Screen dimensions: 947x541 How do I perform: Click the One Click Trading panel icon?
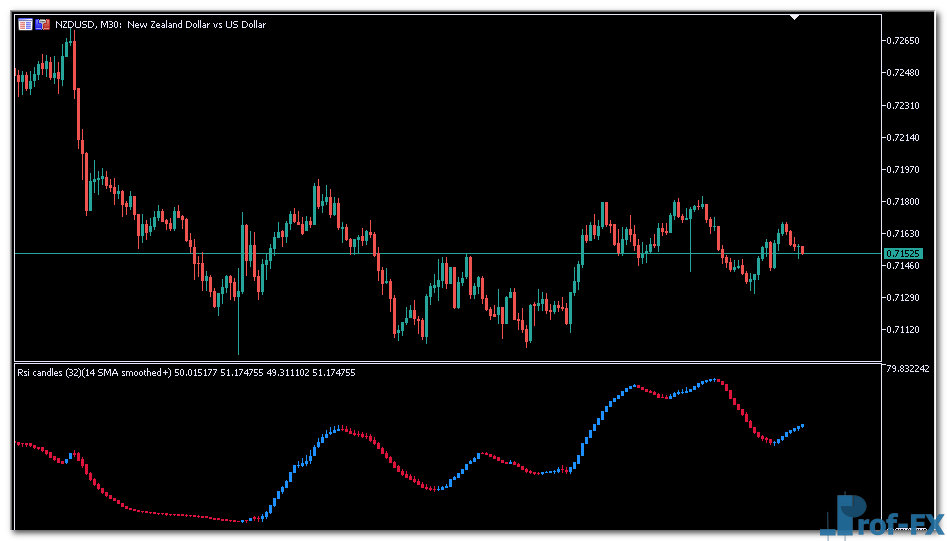25,24
